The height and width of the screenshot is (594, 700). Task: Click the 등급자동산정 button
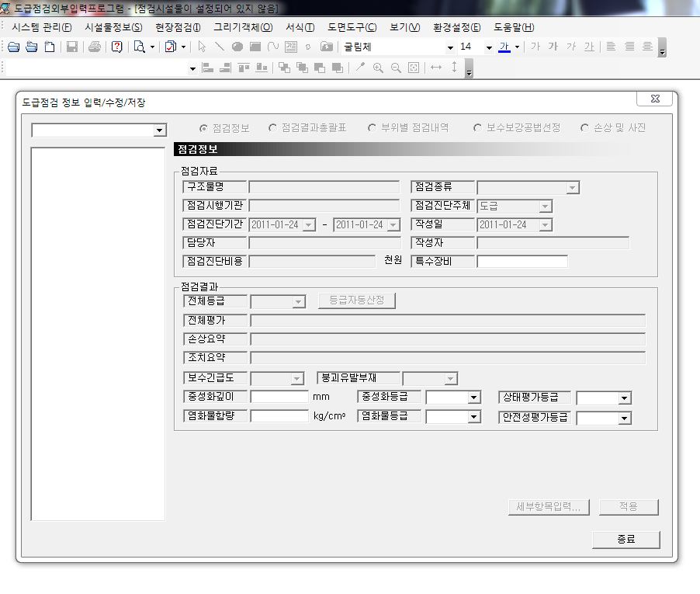click(357, 300)
